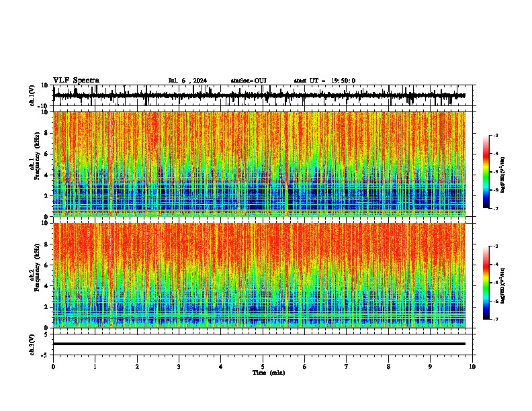Click the "station=OUJ" label
Image resolution: width=532 pixels, height=411 pixels.
coord(249,81)
